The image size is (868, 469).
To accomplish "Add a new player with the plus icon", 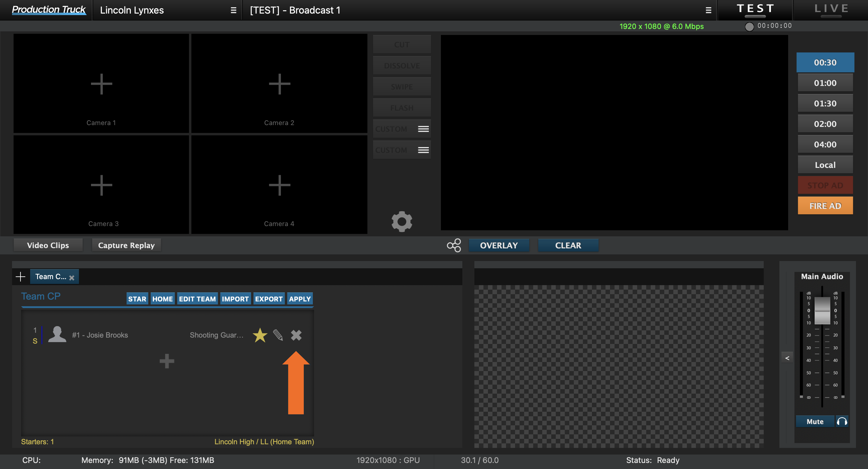I will pyautogui.click(x=167, y=361).
